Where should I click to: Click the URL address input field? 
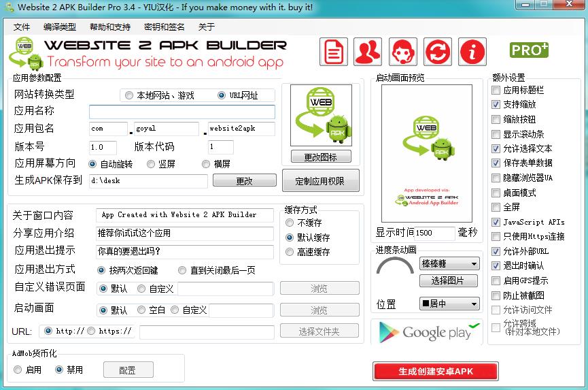207,332
